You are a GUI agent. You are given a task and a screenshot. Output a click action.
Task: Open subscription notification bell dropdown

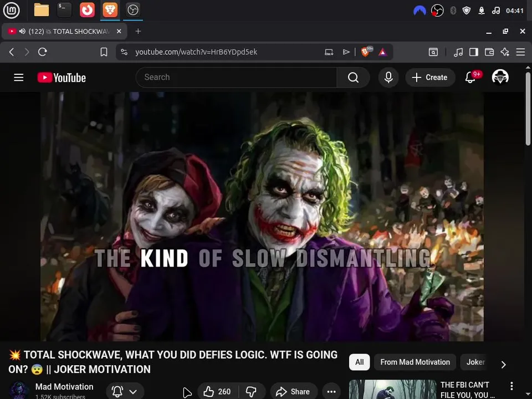coord(125,392)
